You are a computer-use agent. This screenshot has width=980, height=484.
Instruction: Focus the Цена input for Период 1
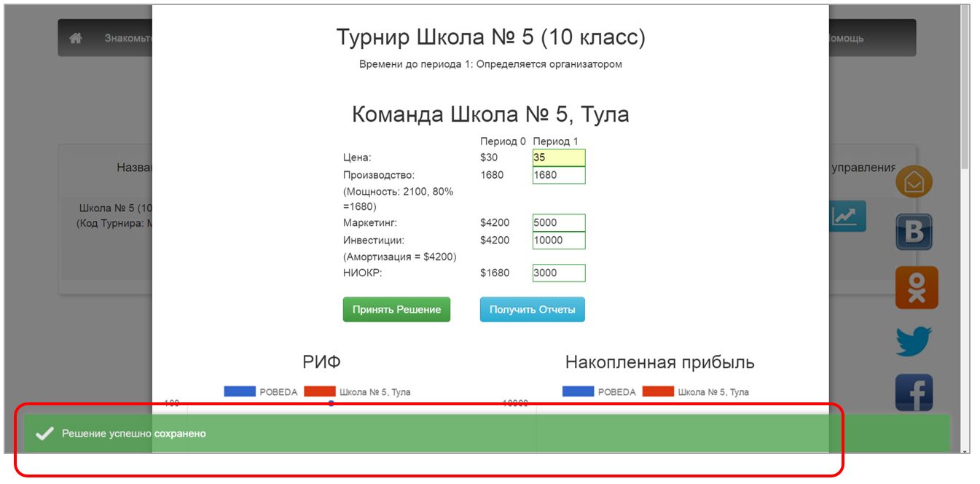click(x=559, y=157)
